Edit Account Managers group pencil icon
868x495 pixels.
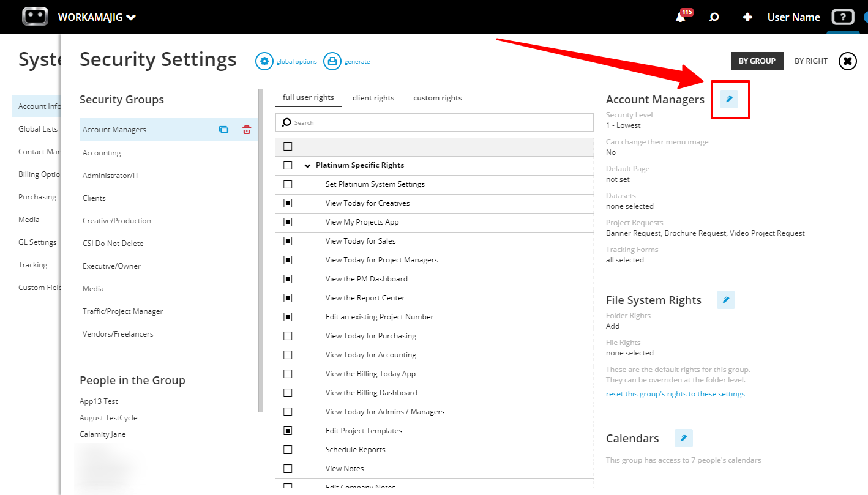[x=729, y=99]
